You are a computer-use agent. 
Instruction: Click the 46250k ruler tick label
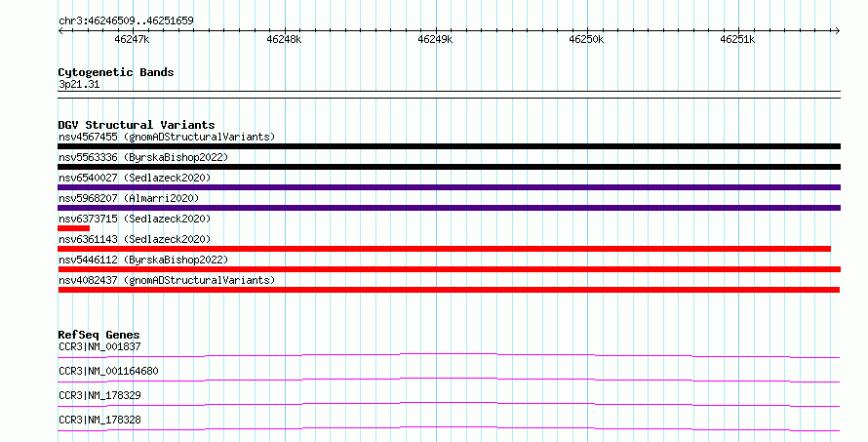click(x=586, y=40)
